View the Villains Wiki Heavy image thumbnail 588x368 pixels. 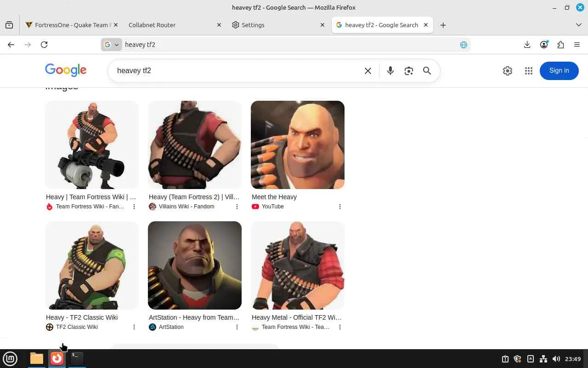[x=195, y=145]
